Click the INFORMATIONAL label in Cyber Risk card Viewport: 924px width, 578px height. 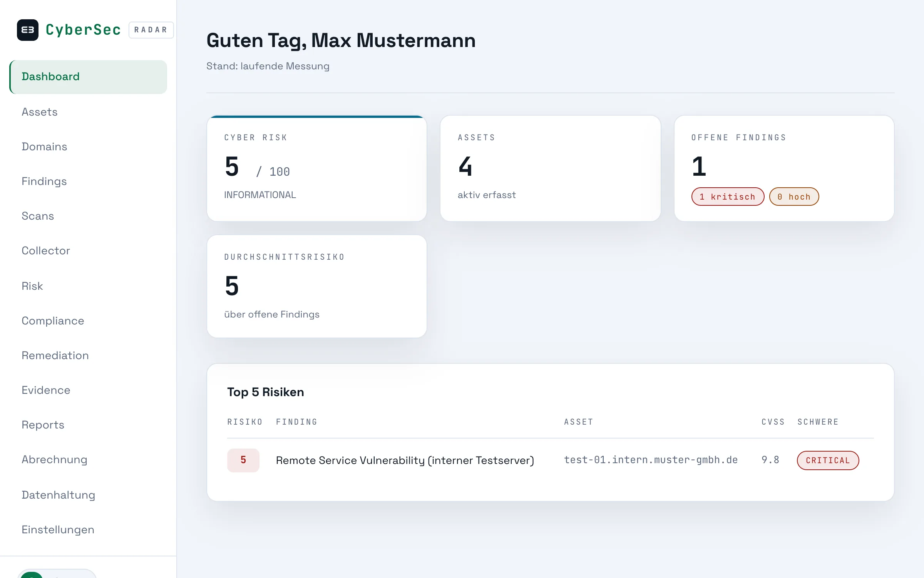pyautogui.click(x=260, y=195)
